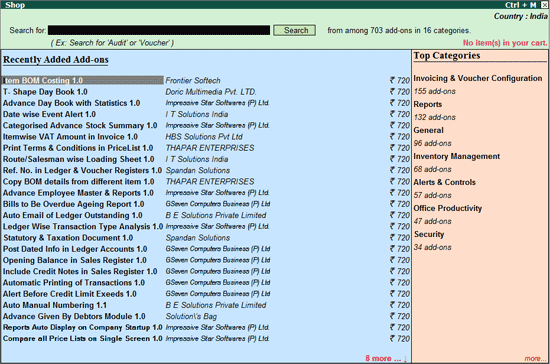The width and height of the screenshot is (550, 364).
Task: Show 8 more add-ons link
Action: [386, 358]
